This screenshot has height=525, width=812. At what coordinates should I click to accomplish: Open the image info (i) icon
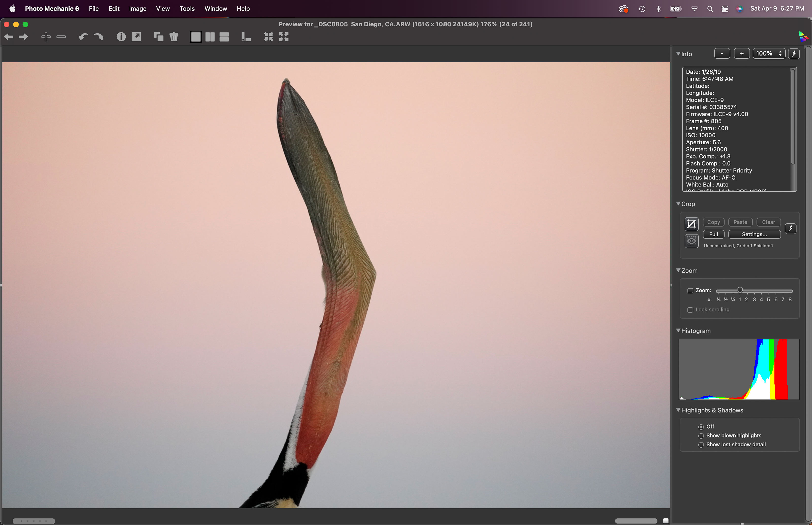click(x=121, y=37)
